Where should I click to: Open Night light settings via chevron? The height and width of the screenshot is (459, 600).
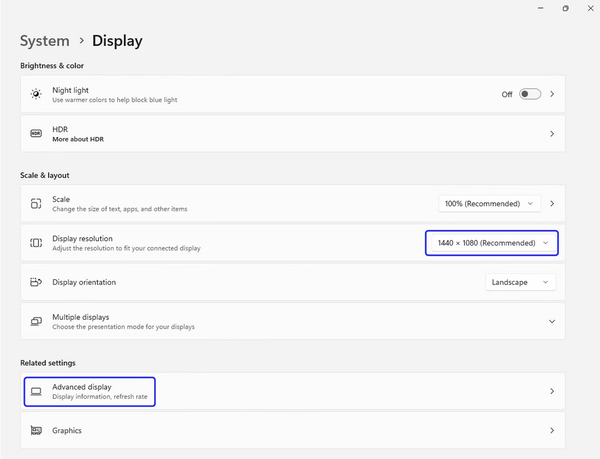(552, 94)
